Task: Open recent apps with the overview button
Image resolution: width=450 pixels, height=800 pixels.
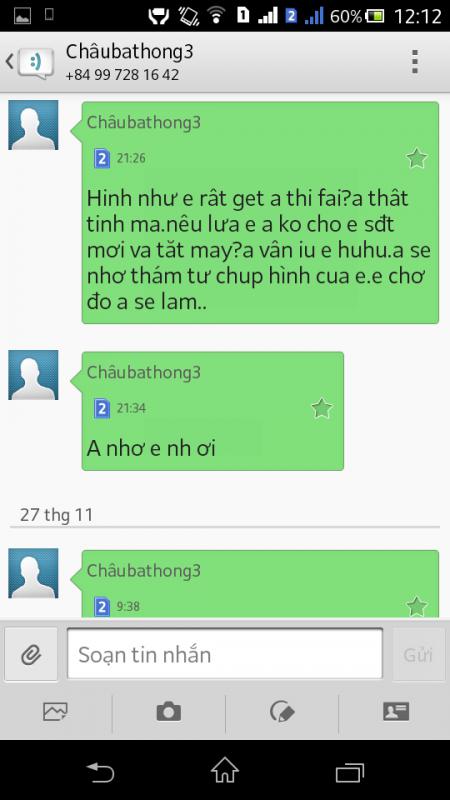Action: point(350,772)
